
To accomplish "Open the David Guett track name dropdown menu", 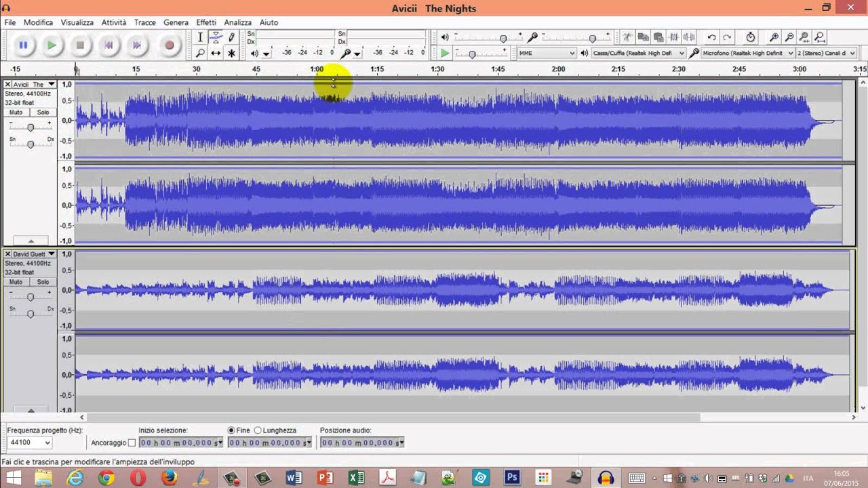I will coord(34,254).
